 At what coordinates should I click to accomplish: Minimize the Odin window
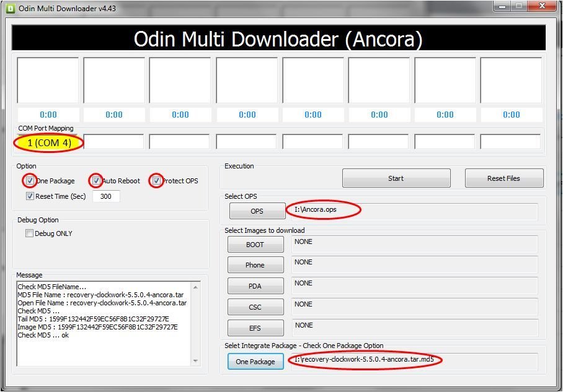coord(502,6)
